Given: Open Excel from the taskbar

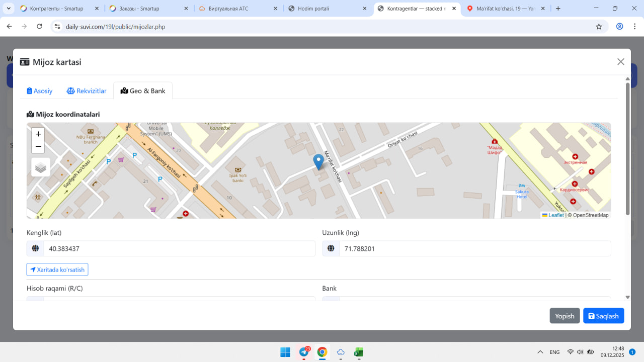Looking at the screenshot, I should (359, 352).
